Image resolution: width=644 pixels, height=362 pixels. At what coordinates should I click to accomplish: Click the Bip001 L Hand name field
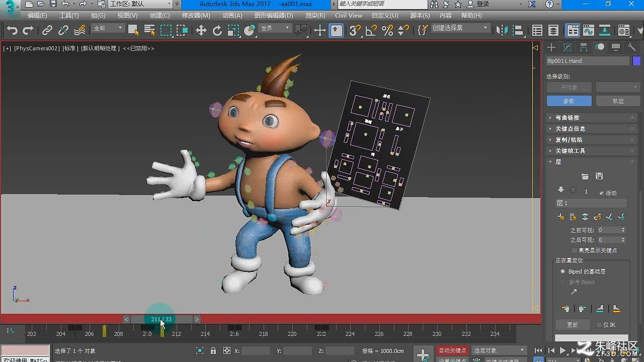pos(588,61)
